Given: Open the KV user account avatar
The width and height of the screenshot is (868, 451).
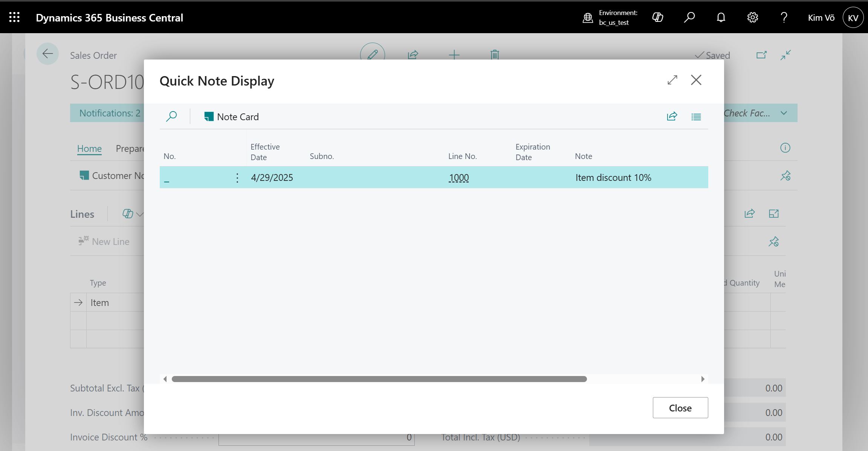Looking at the screenshot, I should pos(853,18).
